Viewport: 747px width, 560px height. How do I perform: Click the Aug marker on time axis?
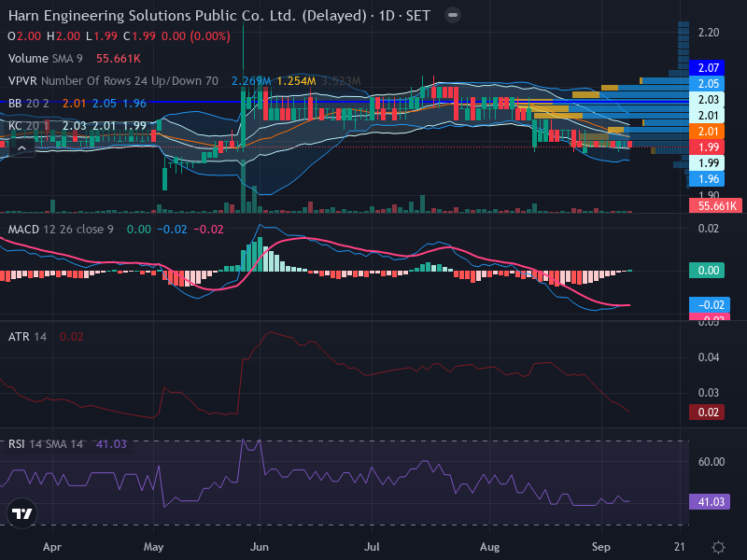tap(489, 547)
